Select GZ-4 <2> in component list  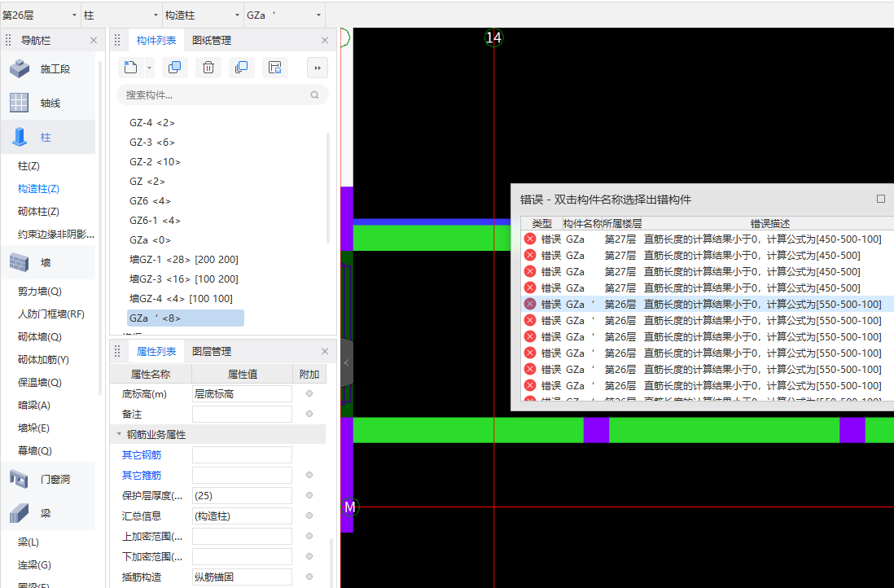152,123
